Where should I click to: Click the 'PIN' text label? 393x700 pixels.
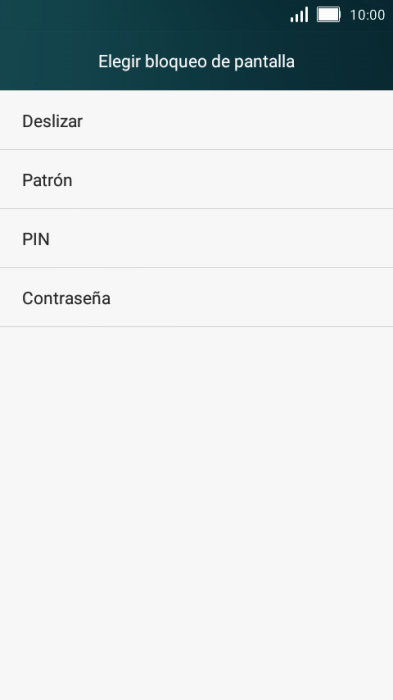(36, 239)
